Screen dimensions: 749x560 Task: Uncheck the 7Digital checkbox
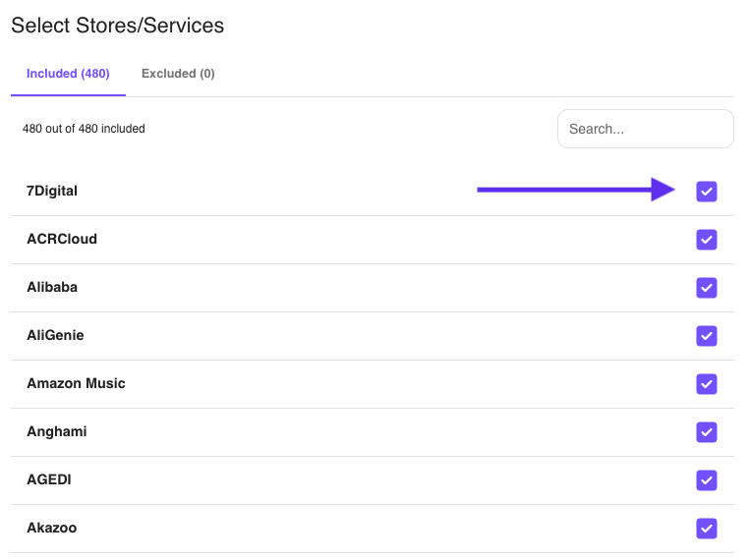point(706,192)
